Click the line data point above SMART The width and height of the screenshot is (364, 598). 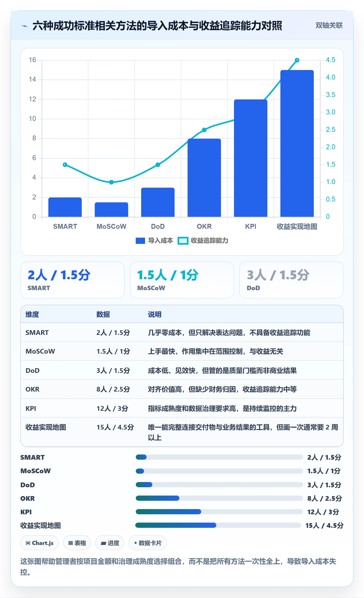(x=65, y=165)
